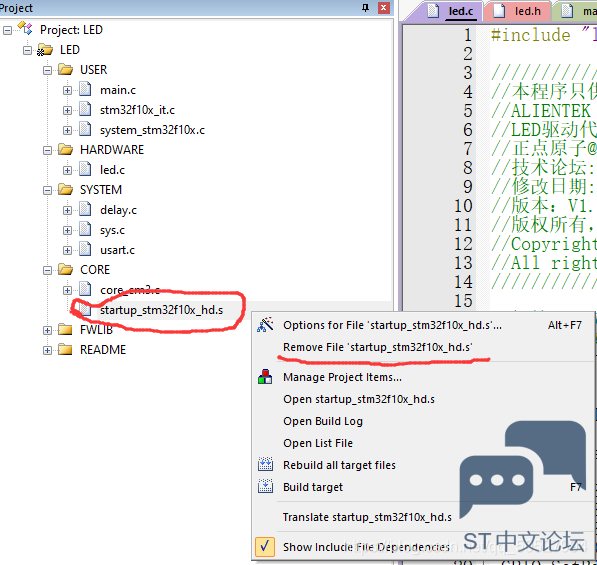Image resolution: width=597 pixels, height=565 pixels.
Task: Choose Manage Project Items menu entry
Action: coord(423,377)
